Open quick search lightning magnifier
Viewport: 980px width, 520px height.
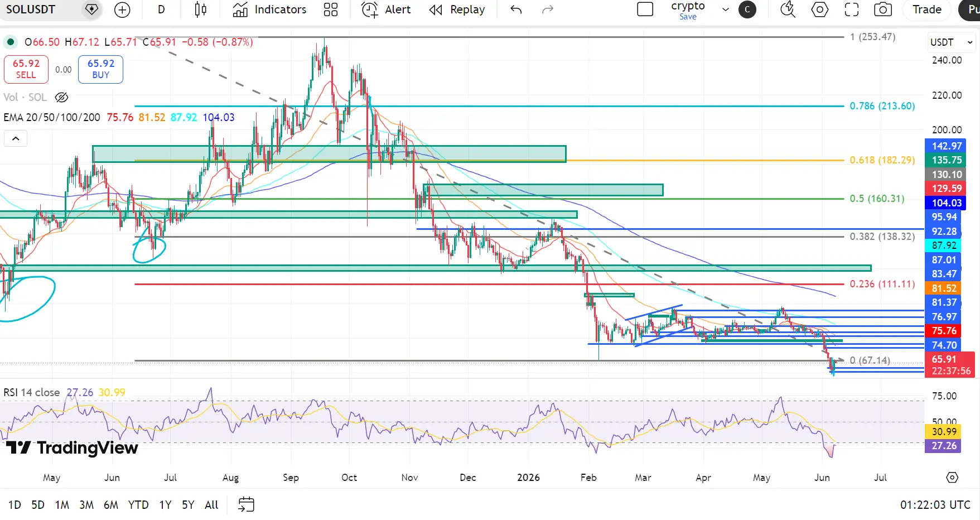tap(788, 9)
